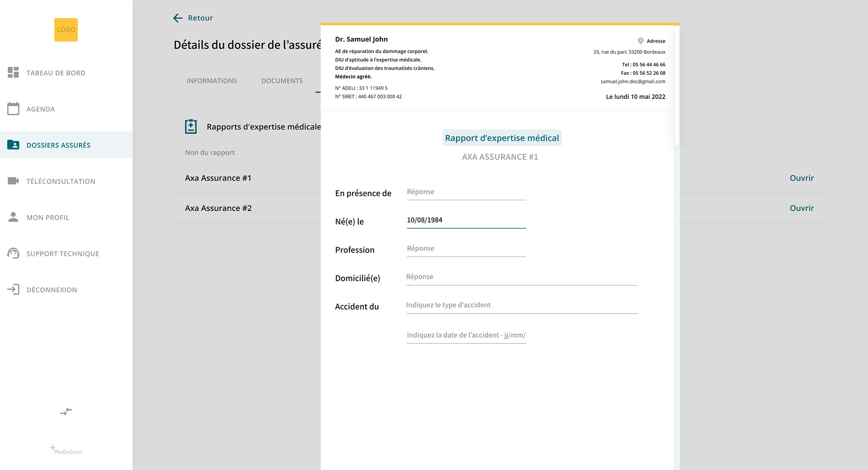Click the date Le lundi 10 mai 2022
The height and width of the screenshot is (470, 868).
pyautogui.click(x=636, y=97)
